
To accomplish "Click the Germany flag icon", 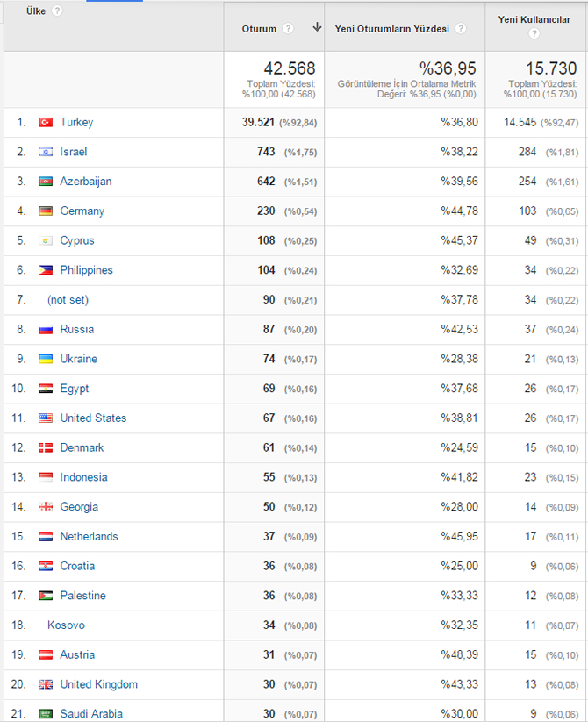I will 46,211.
